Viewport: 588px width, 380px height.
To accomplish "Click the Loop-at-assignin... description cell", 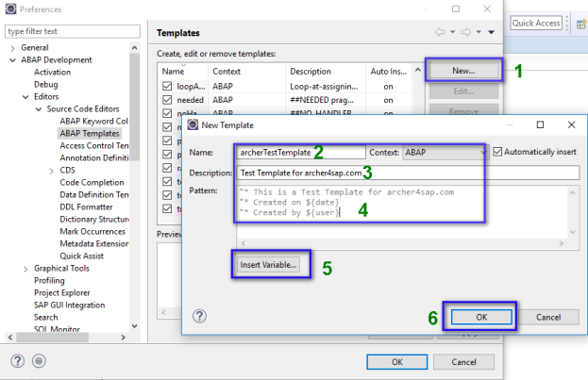I will pyautogui.click(x=324, y=87).
